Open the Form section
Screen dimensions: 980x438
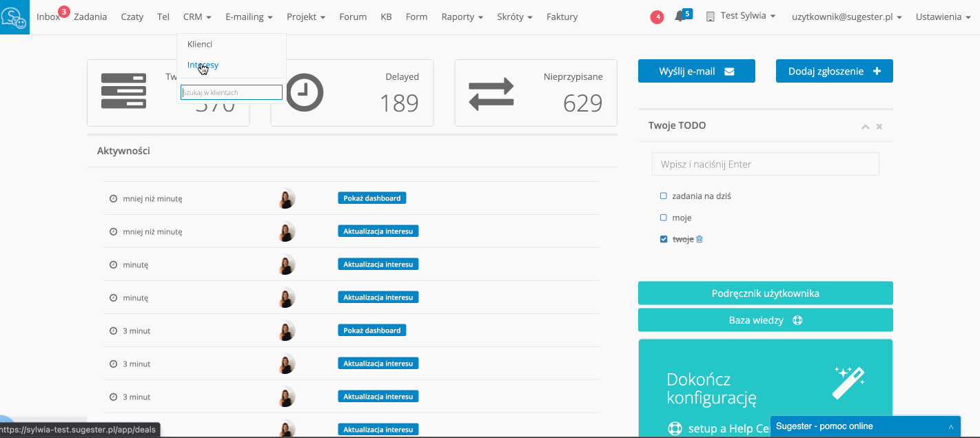(416, 17)
